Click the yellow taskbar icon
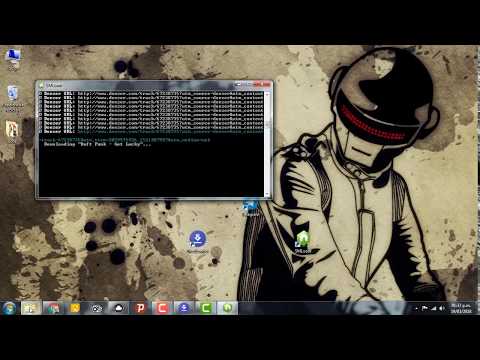The height and width of the screenshot is (360, 480). click(x=75, y=308)
